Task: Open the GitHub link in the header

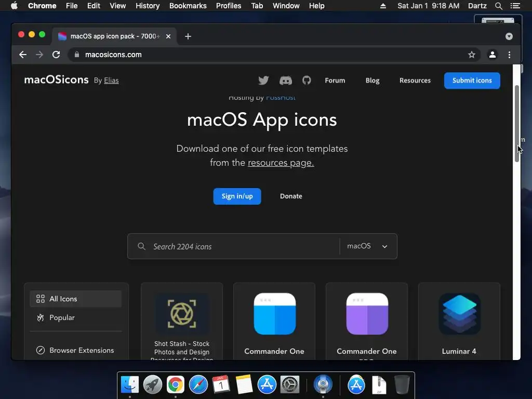Action: (307, 81)
